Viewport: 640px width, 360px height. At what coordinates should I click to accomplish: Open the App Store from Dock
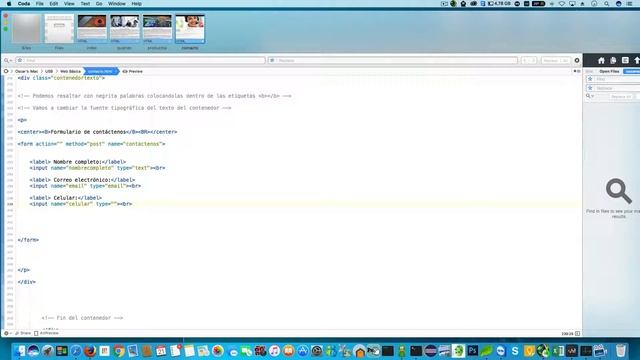coord(302,351)
